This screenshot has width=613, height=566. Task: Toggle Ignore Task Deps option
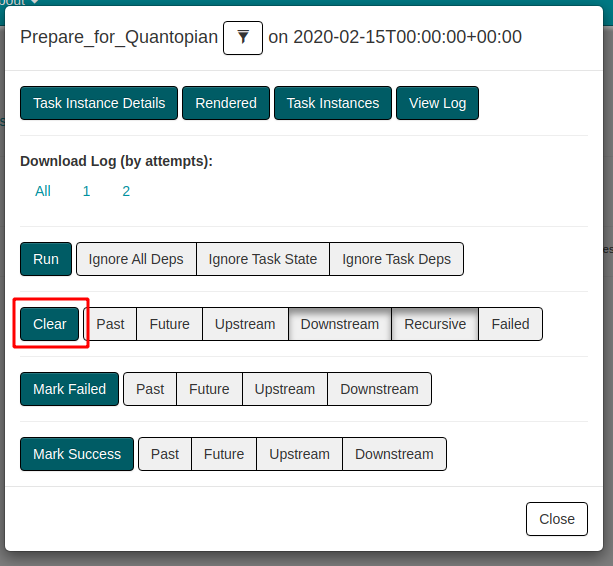(x=396, y=259)
